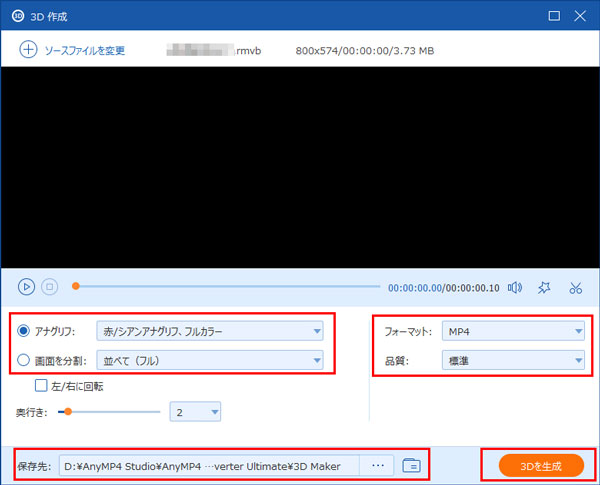The height and width of the screenshot is (485, 600).
Task: Open the scissors cut tool
Action: (575, 287)
